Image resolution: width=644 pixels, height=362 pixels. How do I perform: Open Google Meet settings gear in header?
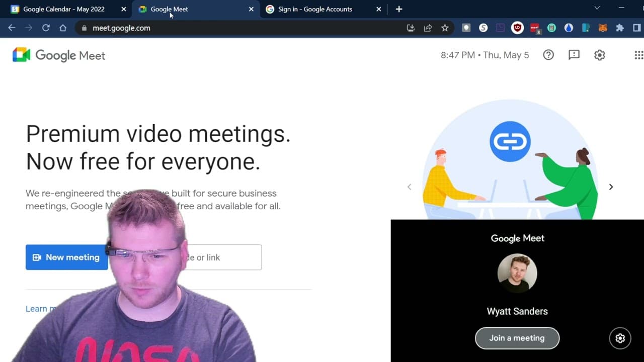point(600,55)
